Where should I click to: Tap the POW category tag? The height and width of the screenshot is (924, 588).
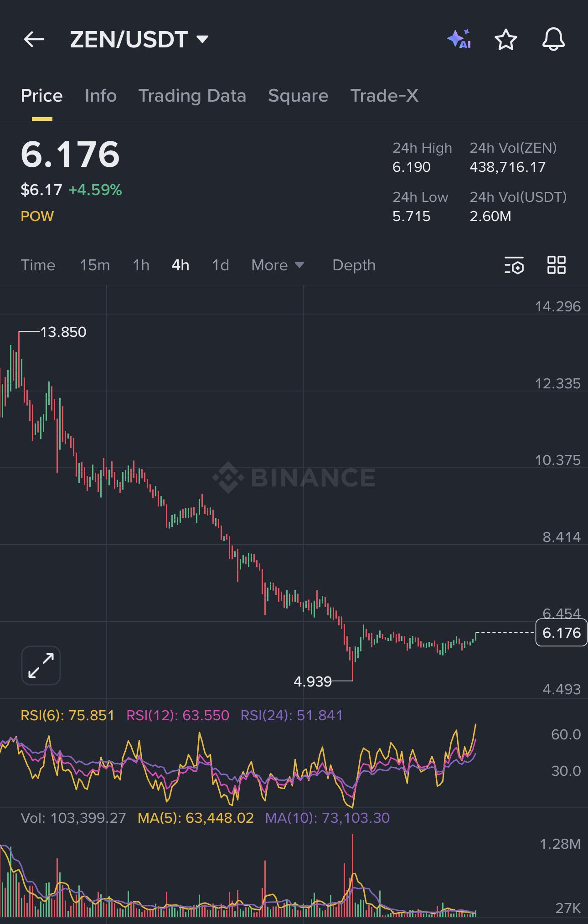point(37,216)
